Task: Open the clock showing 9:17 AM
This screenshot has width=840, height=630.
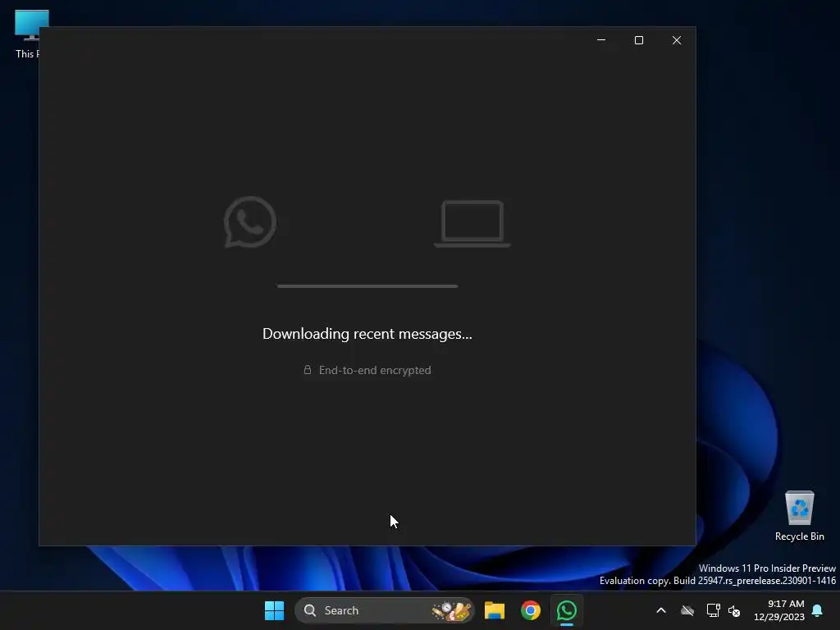Action: pos(779,610)
